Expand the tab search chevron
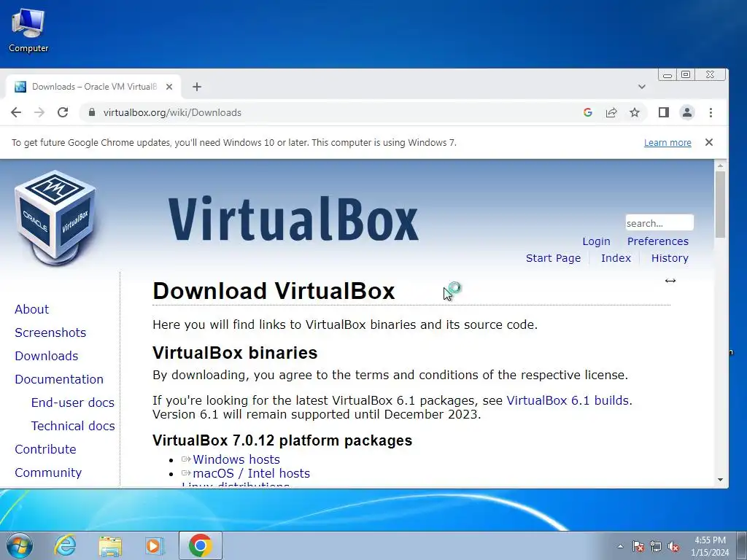The width and height of the screenshot is (747, 560). (x=642, y=87)
